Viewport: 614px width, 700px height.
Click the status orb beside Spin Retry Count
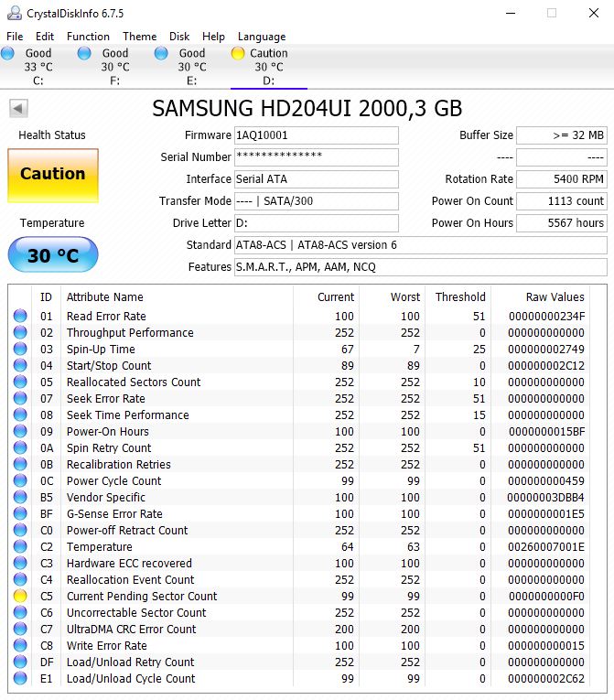click(x=20, y=447)
